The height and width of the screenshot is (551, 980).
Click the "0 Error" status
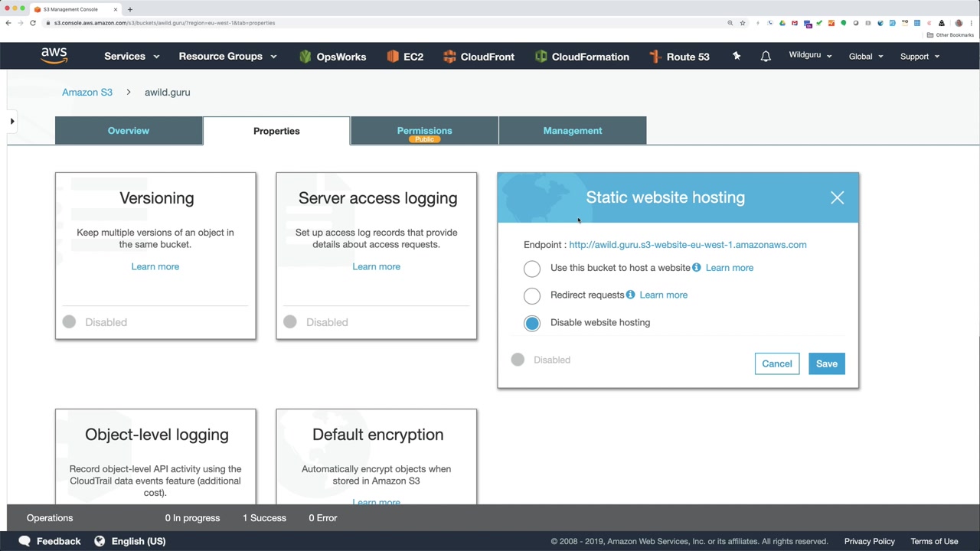tap(322, 518)
